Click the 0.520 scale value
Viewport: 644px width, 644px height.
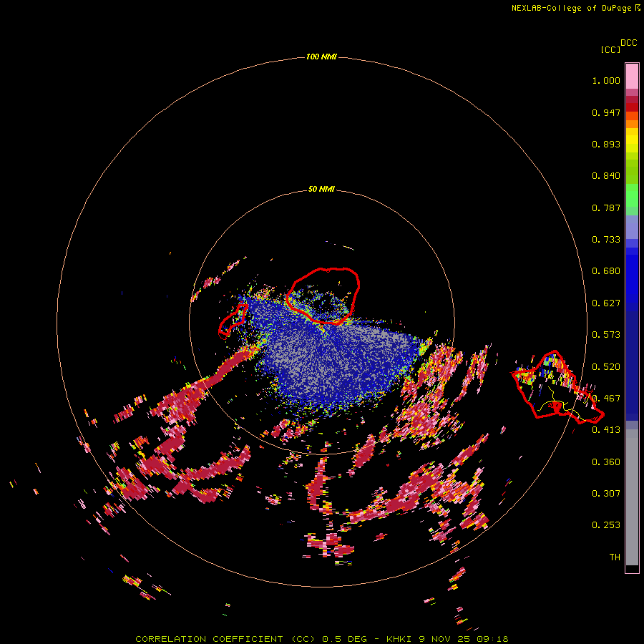tap(606, 366)
